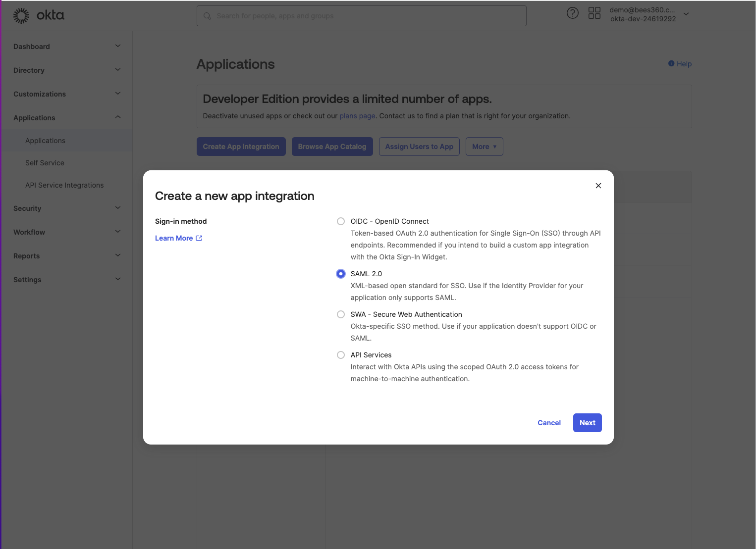
Task: Click the 'API Services' option label
Action: 371,355
